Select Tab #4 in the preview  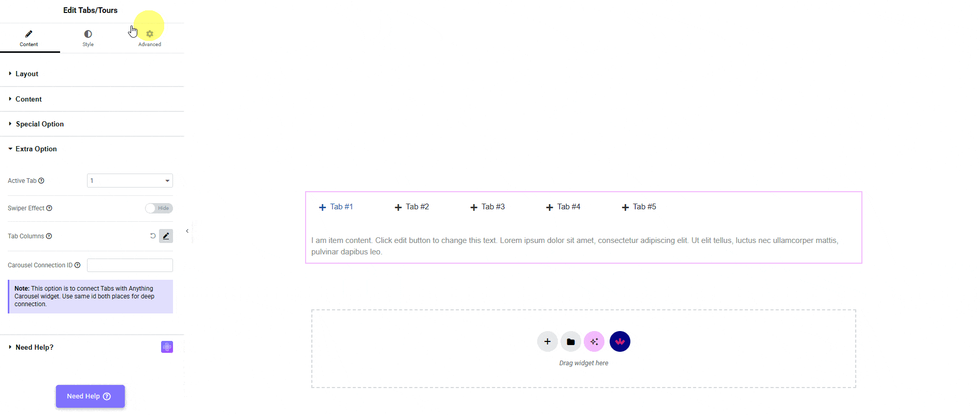569,207
